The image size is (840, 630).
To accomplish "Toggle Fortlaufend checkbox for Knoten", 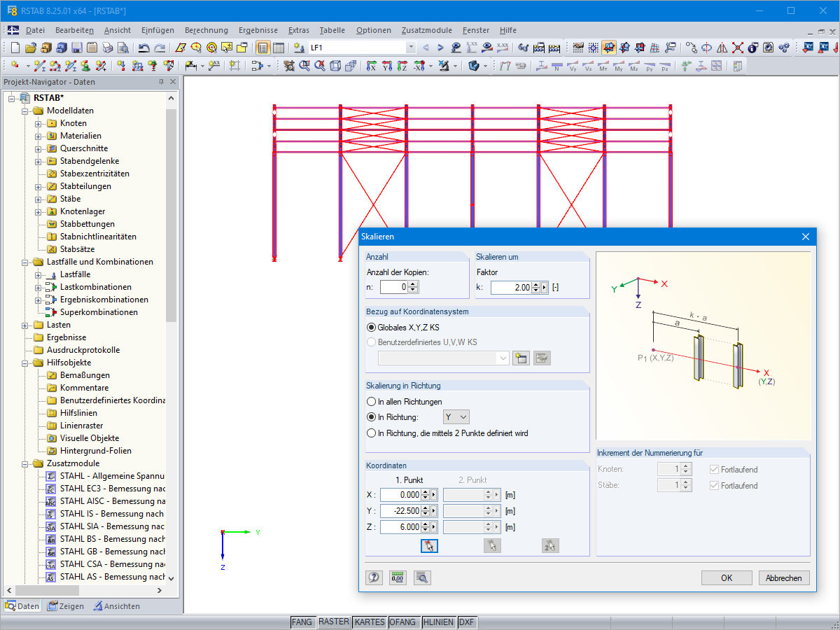I will pyautogui.click(x=714, y=470).
